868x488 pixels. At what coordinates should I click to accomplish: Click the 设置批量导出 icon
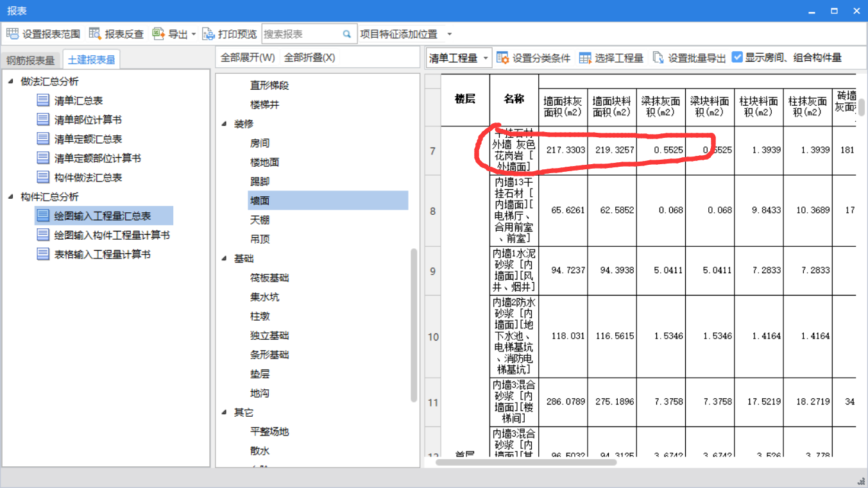tap(658, 58)
